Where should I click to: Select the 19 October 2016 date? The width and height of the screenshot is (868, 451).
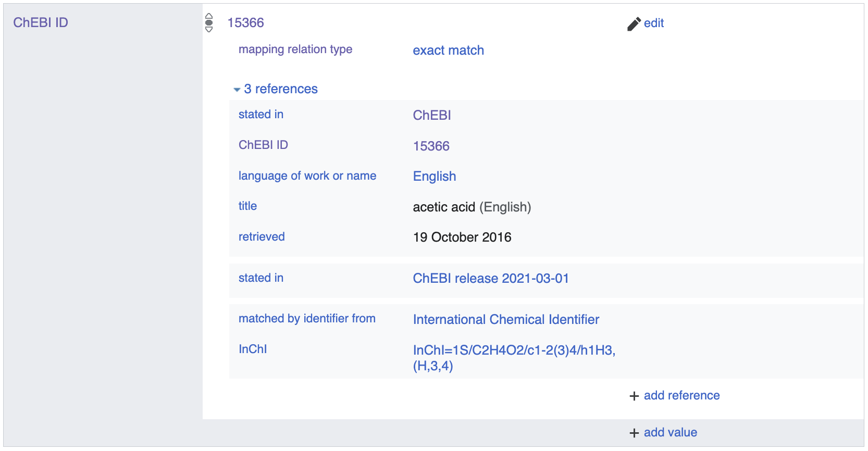[x=462, y=237]
